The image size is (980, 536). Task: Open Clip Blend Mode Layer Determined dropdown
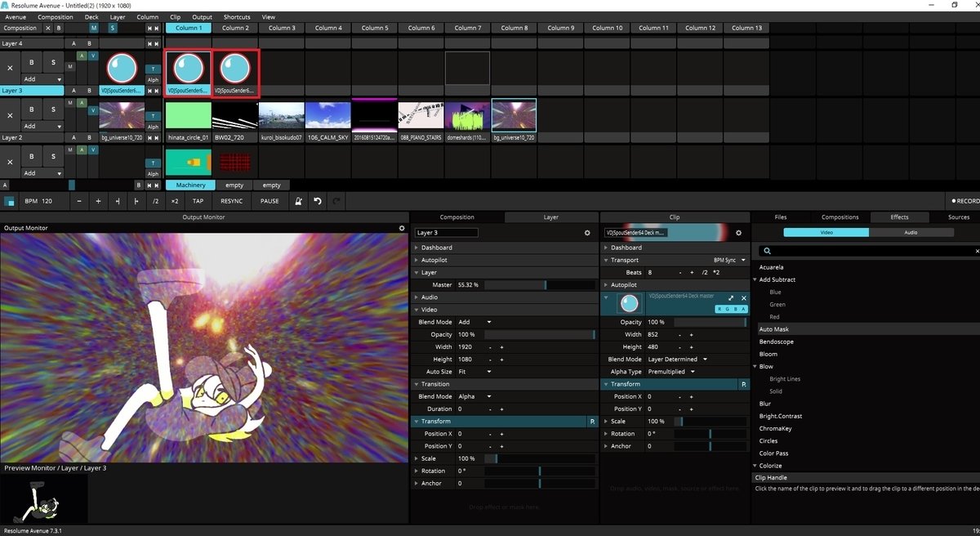[677, 360]
